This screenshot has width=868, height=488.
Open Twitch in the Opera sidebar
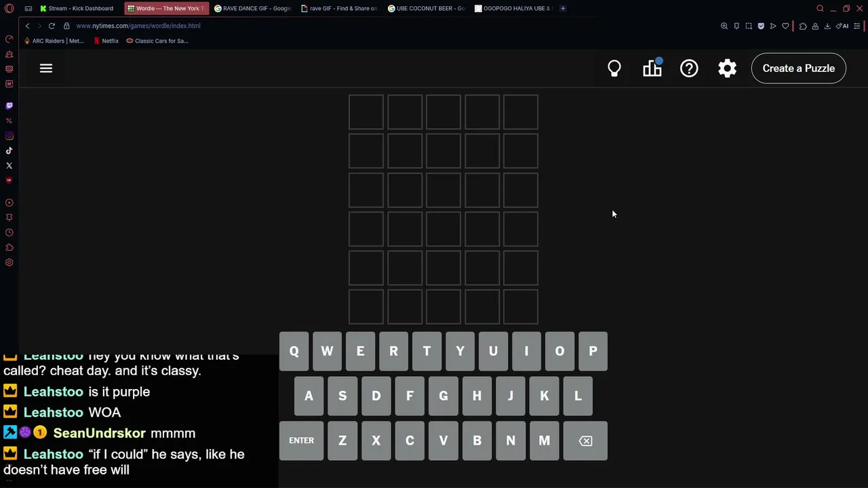point(9,106)
